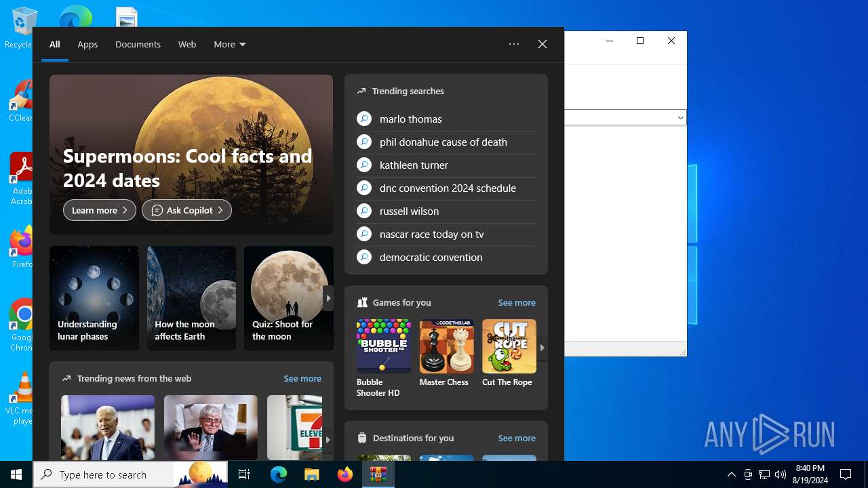Viewport: 868px width, 488px height.
Task: Search dnc convention 2024 schedule
Action: [x=448, y=188]
